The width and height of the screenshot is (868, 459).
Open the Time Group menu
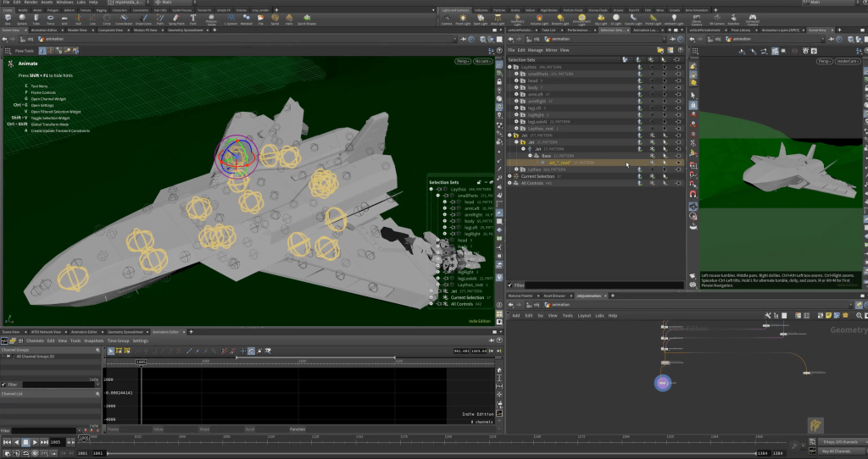pyautogui.click(x=118, y=340)
